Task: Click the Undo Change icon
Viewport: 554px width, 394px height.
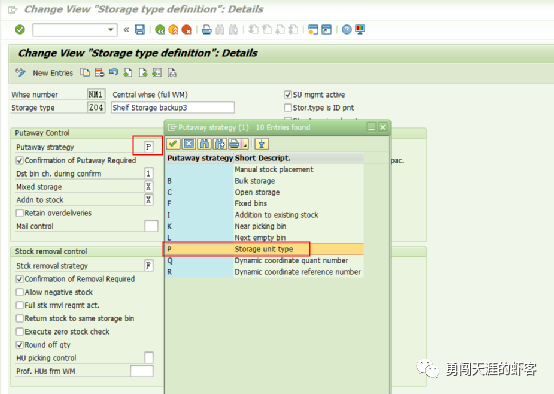Action: [x=113, y=73]
